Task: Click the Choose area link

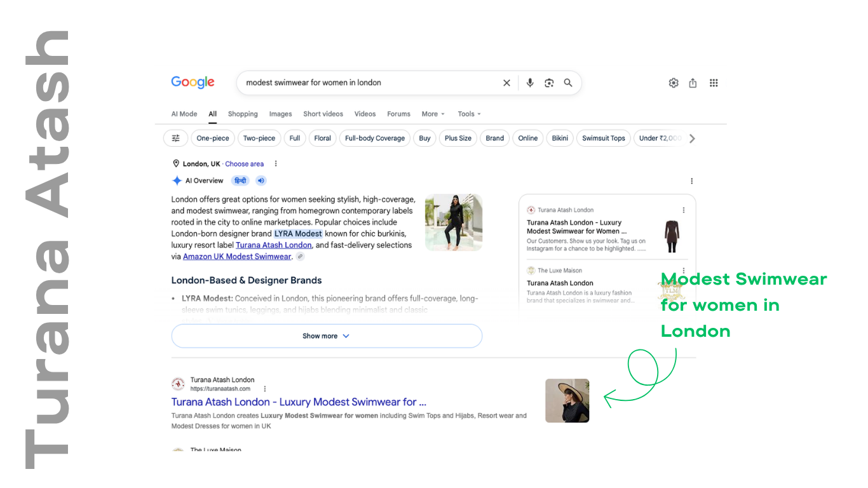Action: [x=245, y=164]
